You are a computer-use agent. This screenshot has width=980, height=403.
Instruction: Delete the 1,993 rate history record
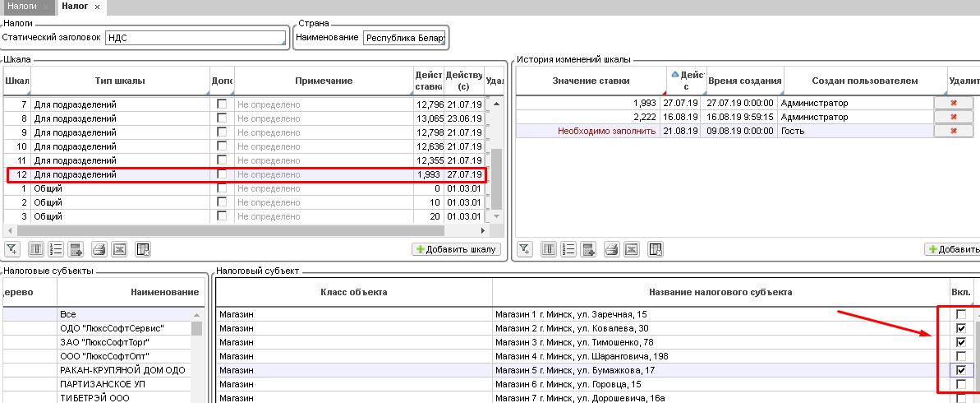pos(953,103)
